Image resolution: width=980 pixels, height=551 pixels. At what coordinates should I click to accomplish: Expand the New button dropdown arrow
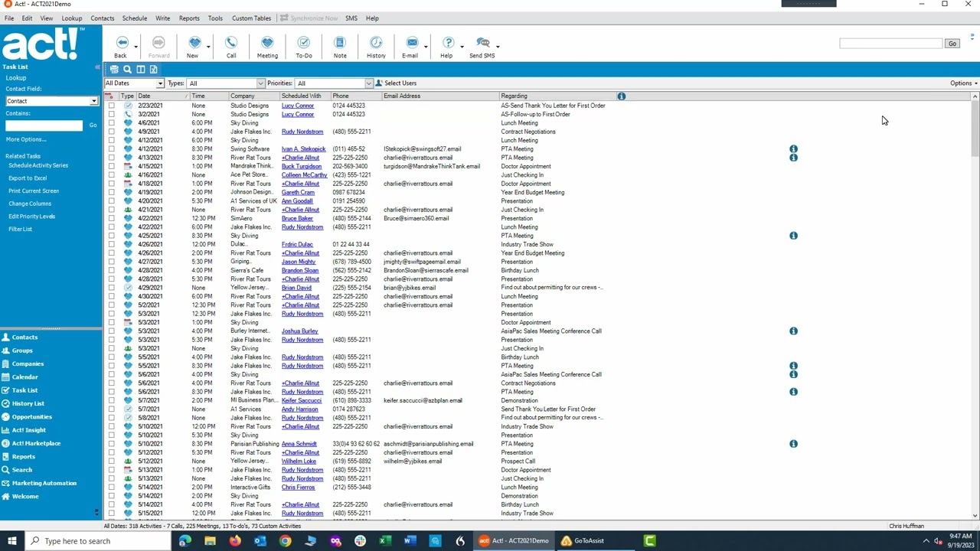coord(208,47)
